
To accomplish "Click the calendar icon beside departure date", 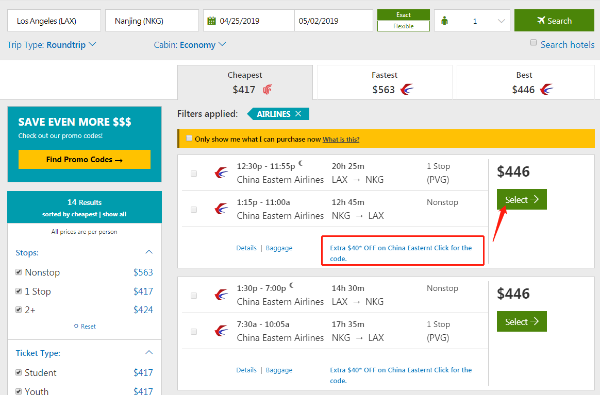I will point(211,21).
